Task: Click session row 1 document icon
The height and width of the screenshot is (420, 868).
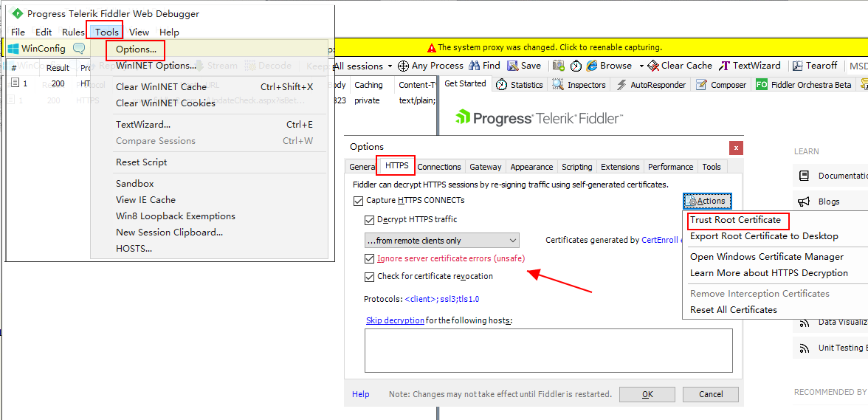Action: click(x=15, y=83)
